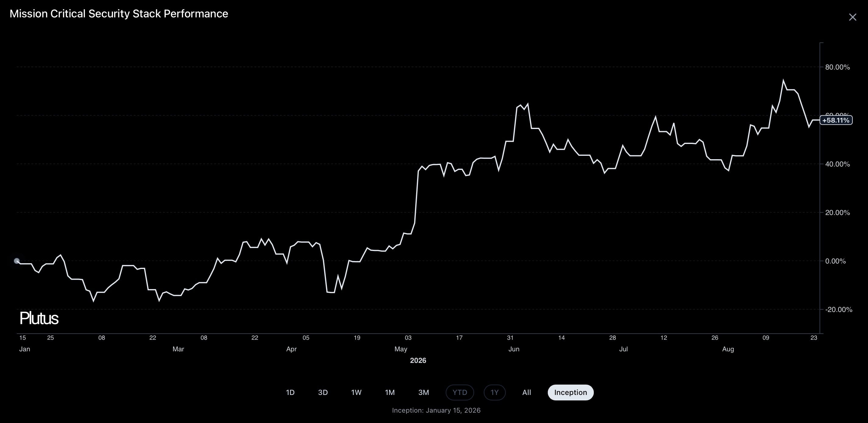Click the 1Y range button
This screenshot has height=423, width=868.
coord(494,392)
